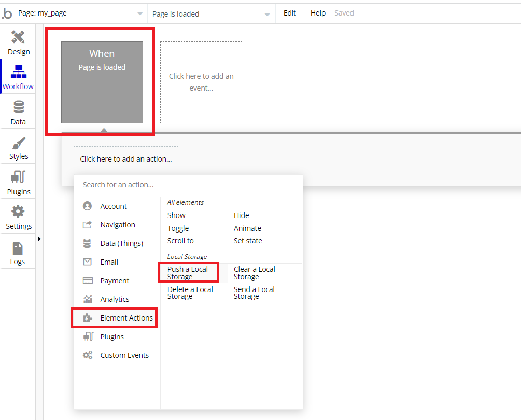Open the Settings gear icon
The width and height of the screenshot is (521, 420).
tap(18, 212)
